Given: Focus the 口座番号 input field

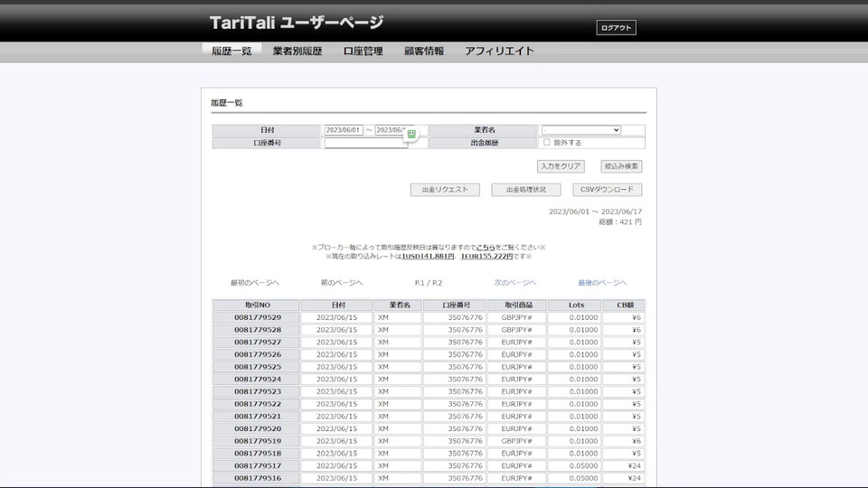Looking at the screenshot, I should tap(365, 143).
